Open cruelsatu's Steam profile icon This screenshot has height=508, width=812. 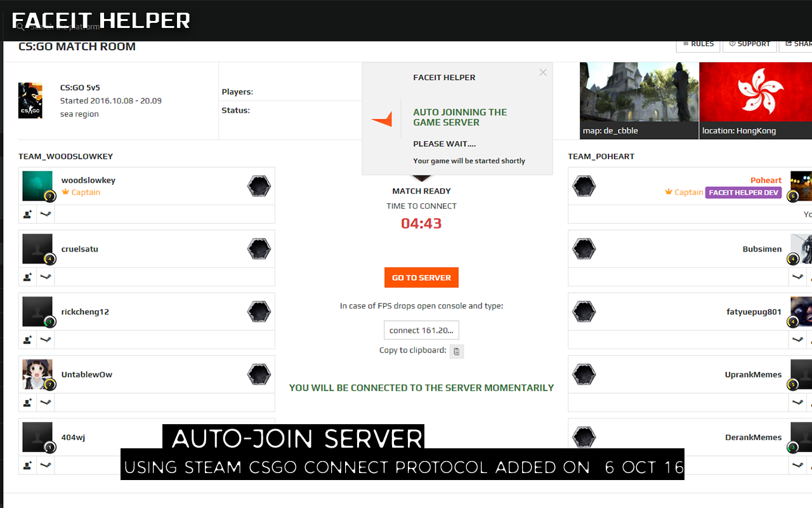coord(46,277)
